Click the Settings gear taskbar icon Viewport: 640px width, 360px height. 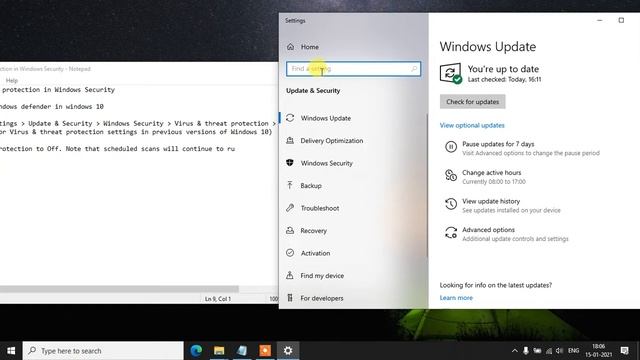click(288, 351)
